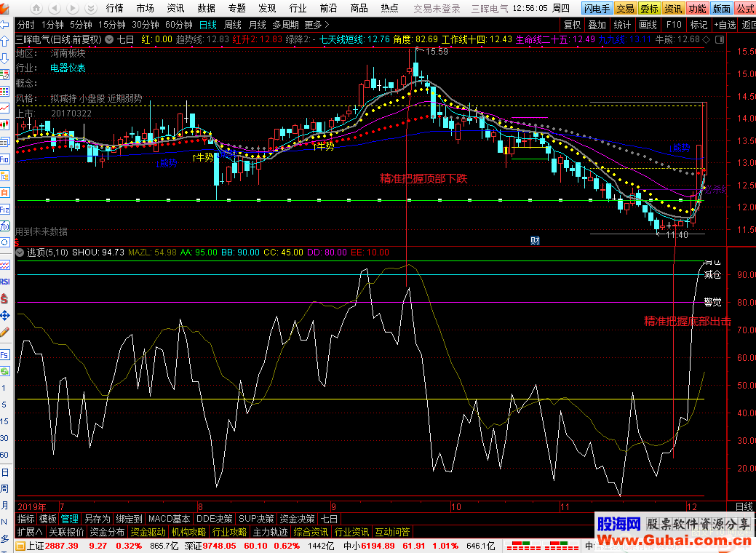The image size is (756, 553).
Task: Open the 行情 menu
Action: [x=115, y=8]
